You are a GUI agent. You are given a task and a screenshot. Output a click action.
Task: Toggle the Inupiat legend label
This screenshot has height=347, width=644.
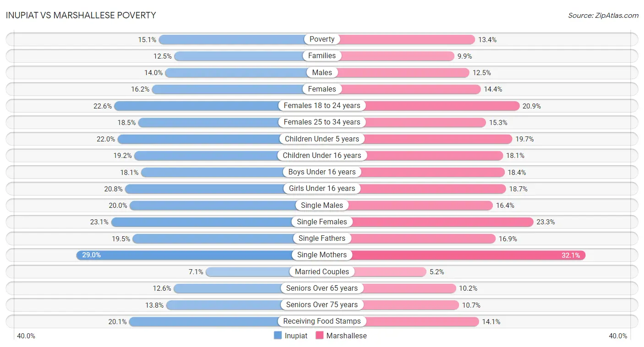(296, 336)
